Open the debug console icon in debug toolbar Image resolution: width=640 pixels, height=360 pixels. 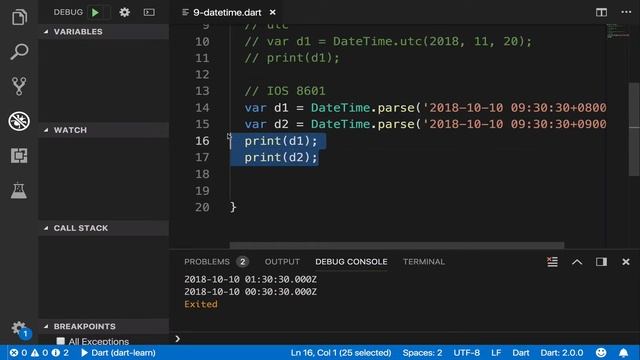(149, 12)
